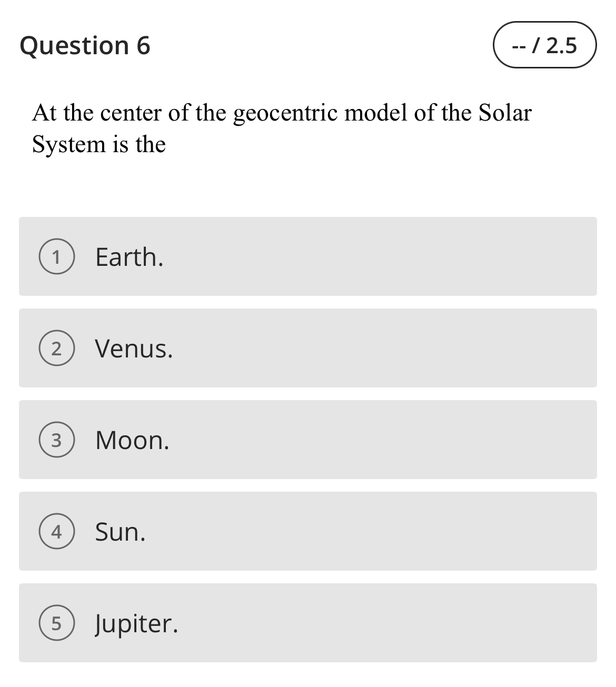Pick the Sun answer row

pyautogui.click(x=308, y=532)
